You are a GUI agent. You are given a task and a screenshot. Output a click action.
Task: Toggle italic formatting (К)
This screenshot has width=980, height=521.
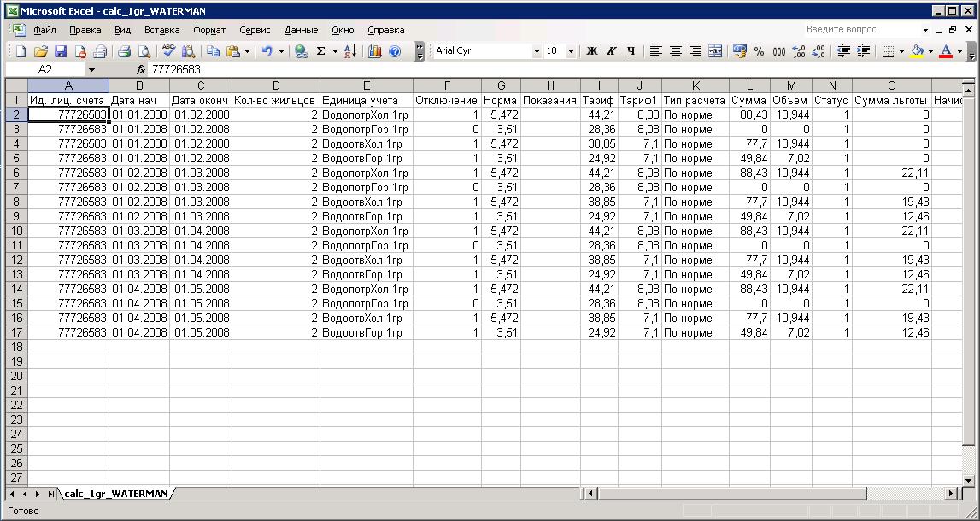(x=612, y=51)
